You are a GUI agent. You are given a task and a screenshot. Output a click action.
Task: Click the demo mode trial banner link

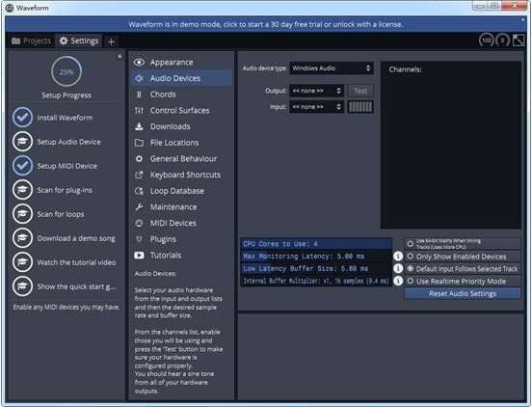tap(266, 24)
